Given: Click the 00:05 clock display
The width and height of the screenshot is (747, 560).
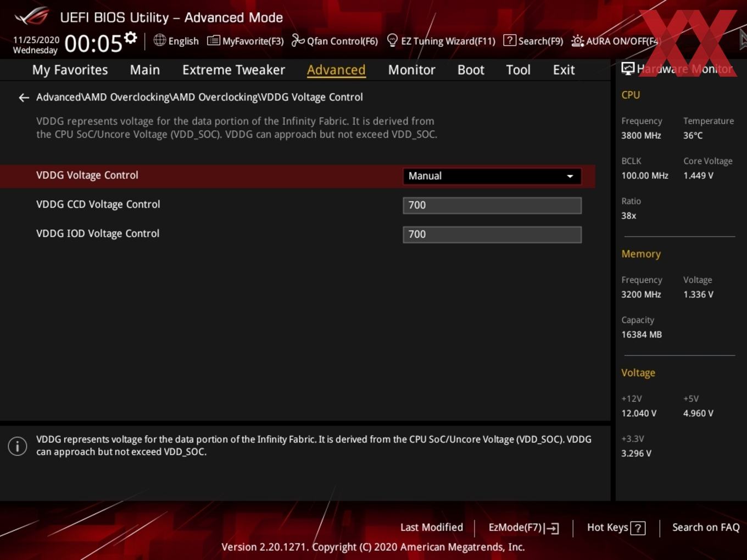Looking at the screenshot, I should 93,43.
